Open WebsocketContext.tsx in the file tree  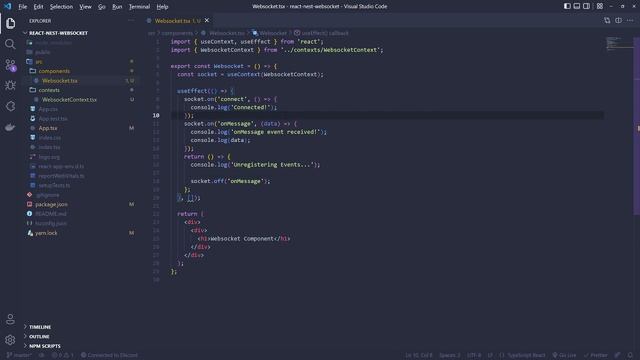(69, 100)
